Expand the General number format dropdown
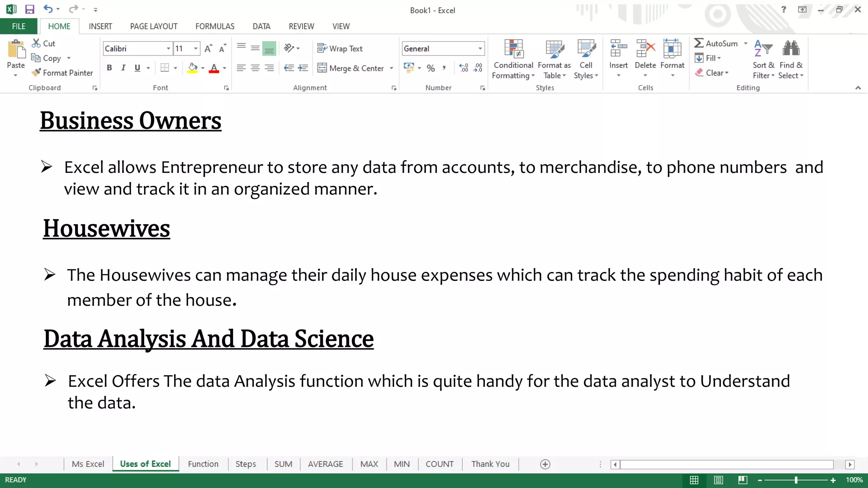The width and height of the screenshot is (868, 488). [480, 48]
